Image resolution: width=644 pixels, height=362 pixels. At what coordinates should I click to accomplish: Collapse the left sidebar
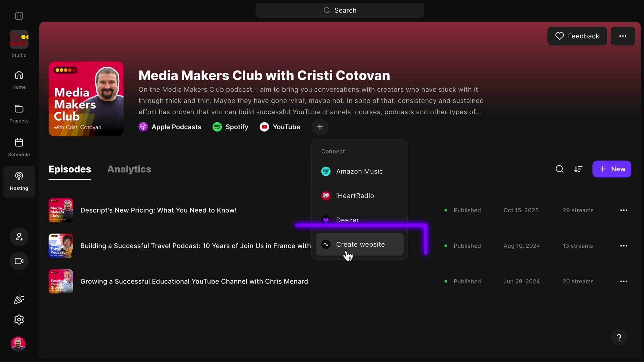(19, 15)
